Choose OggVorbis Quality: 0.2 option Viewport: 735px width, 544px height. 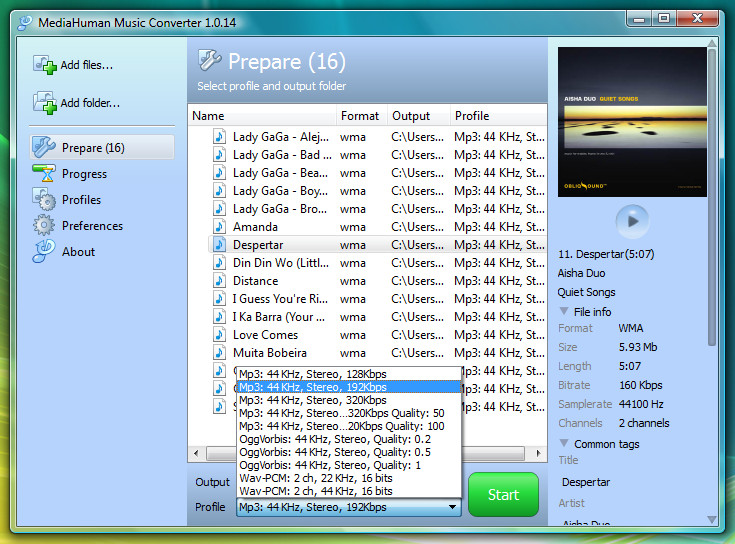pos(349,439)
